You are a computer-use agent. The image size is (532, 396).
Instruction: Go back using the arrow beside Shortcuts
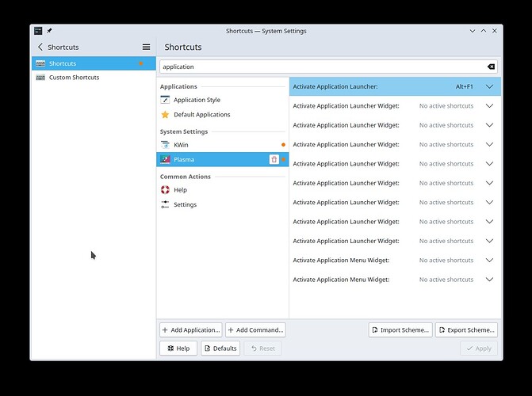(40, 47)
